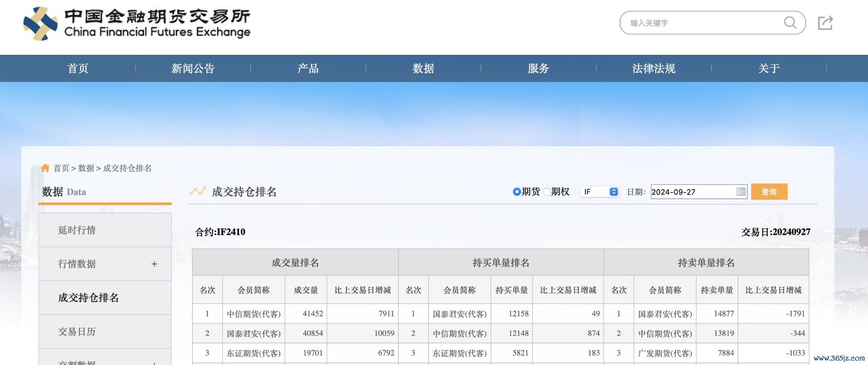Viewport: 868px width, 365px height.
Task: Open the IF product dropdown
Action: pos(599,191)
